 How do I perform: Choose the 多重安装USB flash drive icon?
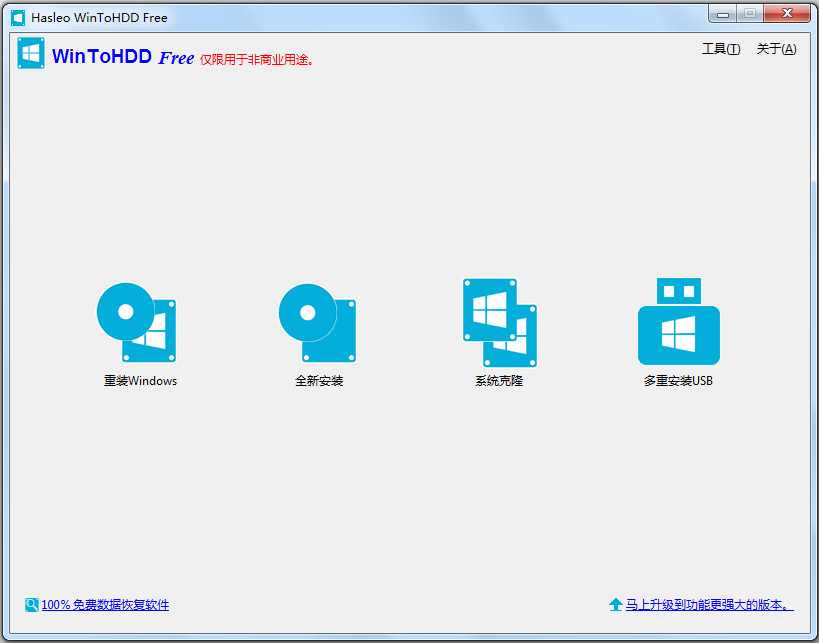678,322
